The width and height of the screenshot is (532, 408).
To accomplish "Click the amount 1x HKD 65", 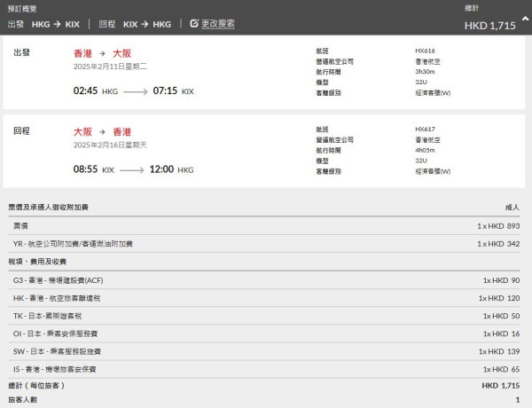I will (501, 369).
